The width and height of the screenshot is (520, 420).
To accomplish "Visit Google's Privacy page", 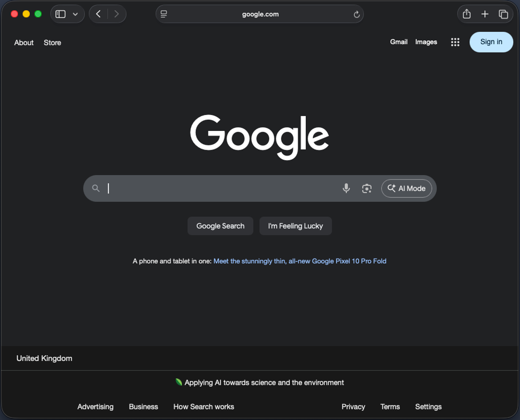I will coord(353,407).
